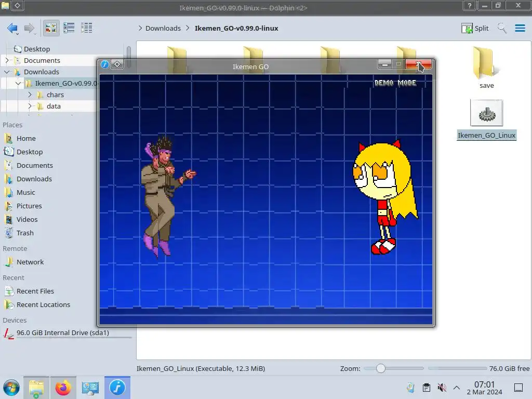Open Documents in Places panel
Viewport: 532px width, 399px height.
[35, 166]
